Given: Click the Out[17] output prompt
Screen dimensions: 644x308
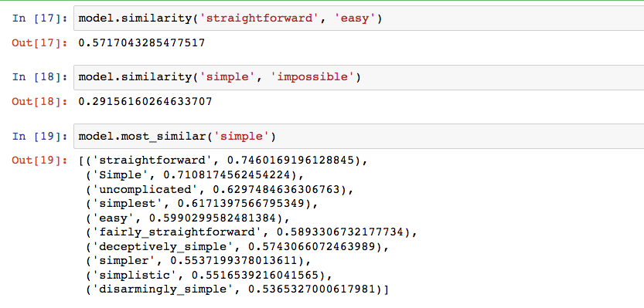Looking at the screenshot, I should click(x=40, y=42).
